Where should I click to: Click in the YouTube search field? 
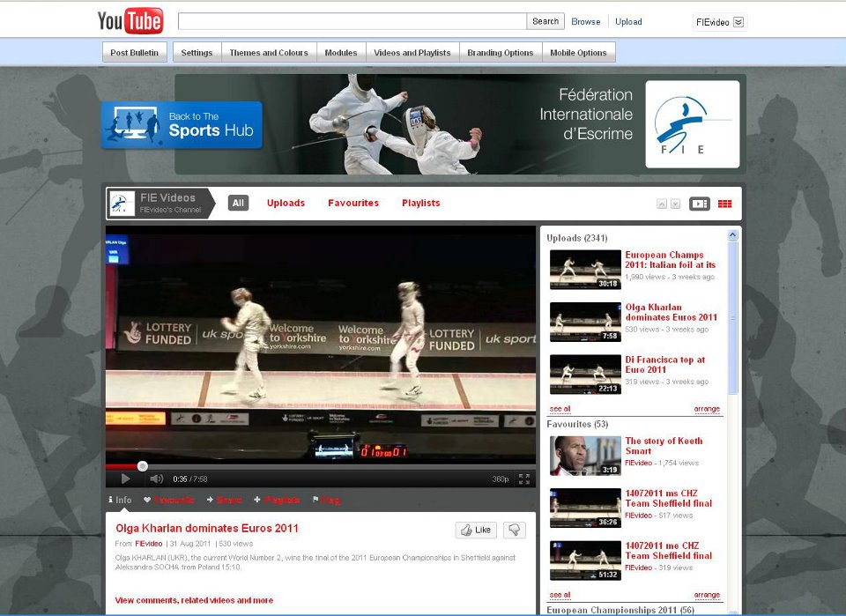point(352,21)
